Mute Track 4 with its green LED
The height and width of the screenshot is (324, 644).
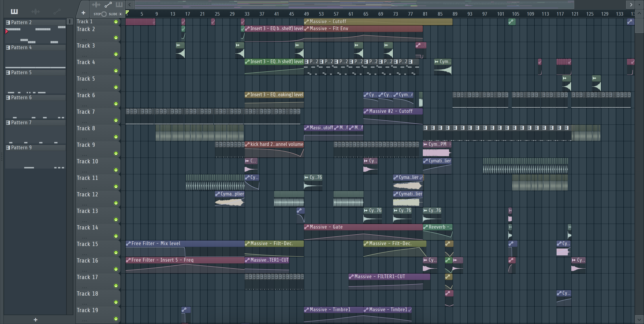116,71
